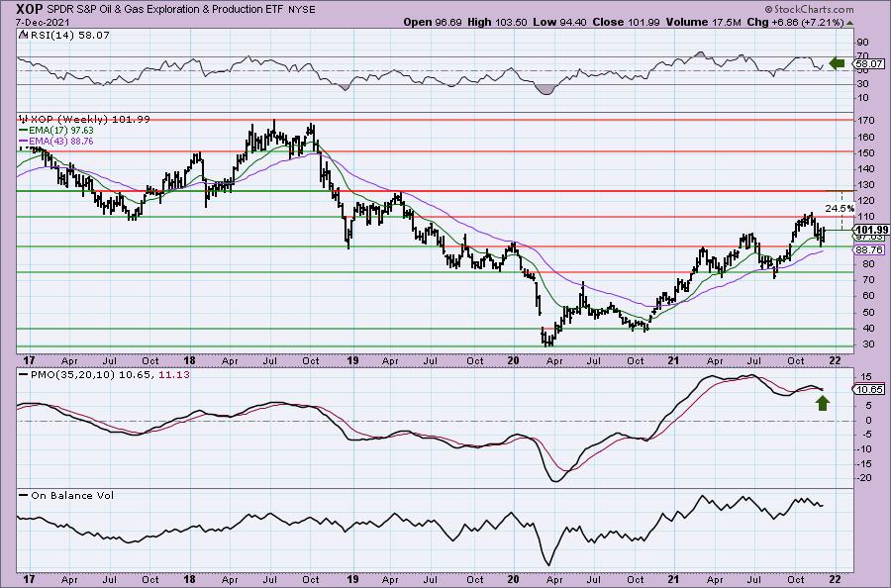Select the ETF name 'SPDR S&P Oil & Gas Exploration & Production ETF'
The width and height of the screenshot is (891, 588).
(164, 10)
